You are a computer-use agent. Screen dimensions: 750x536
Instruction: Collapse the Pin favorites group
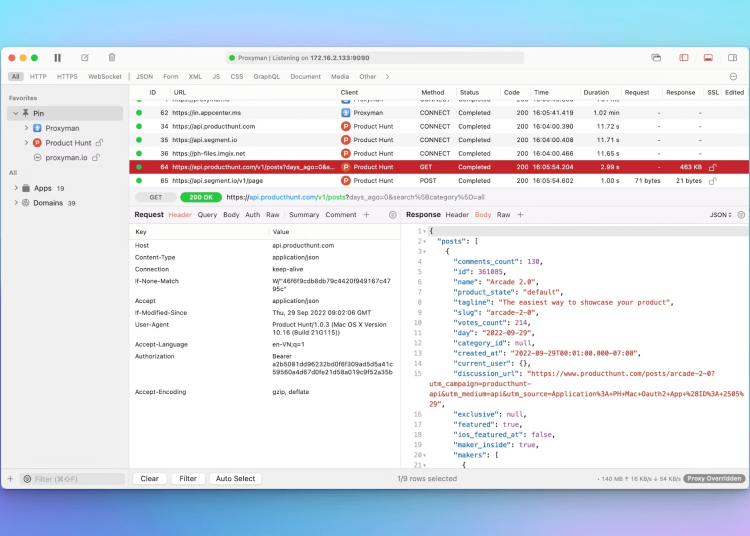(x=16, y=114)
